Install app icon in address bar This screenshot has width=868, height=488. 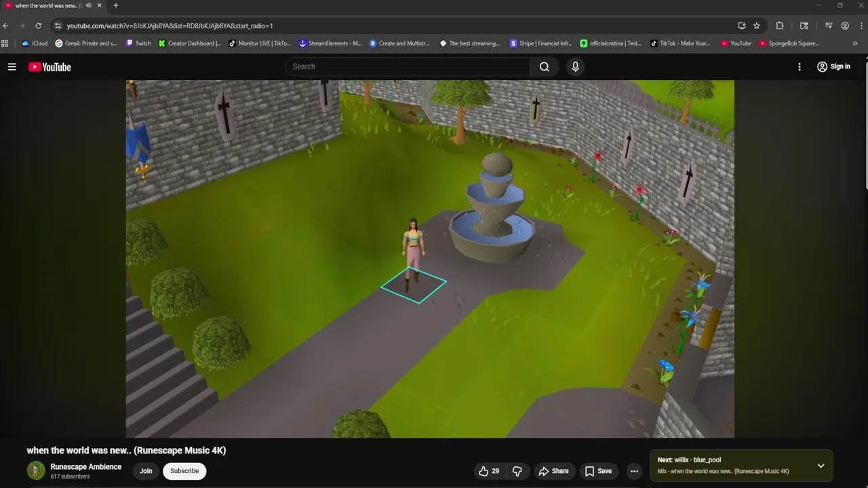pos(742,26)
